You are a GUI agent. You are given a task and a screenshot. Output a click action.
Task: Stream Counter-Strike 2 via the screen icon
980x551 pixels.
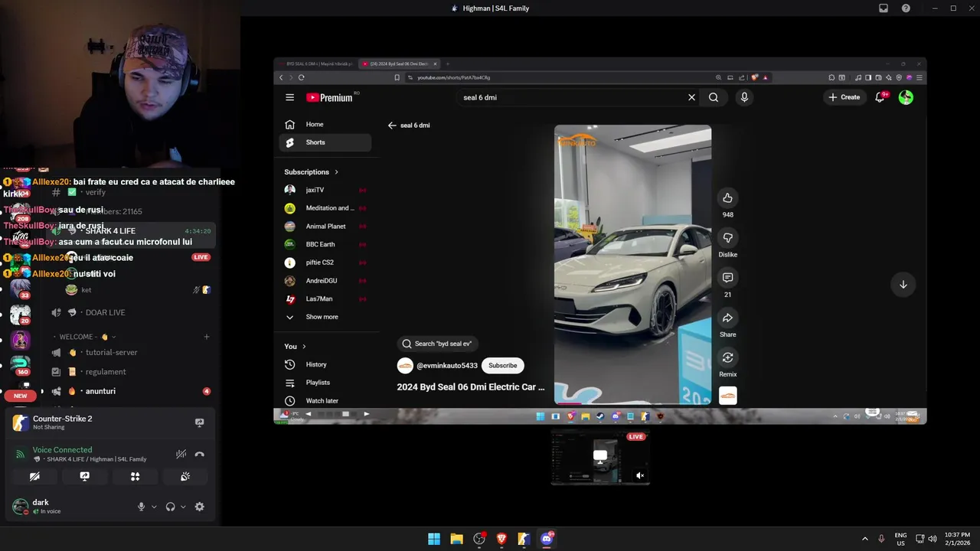point(200,422)
